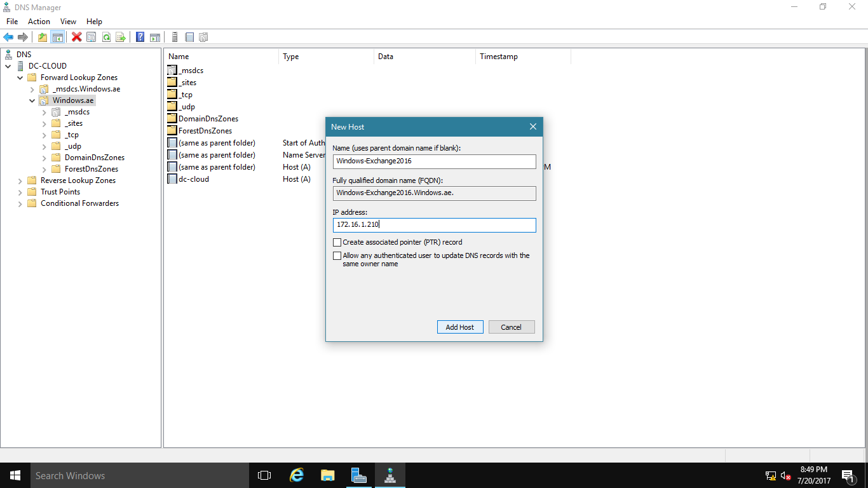This screenshot has width=868, height=488.
Task: Toggle Show/Hide Console Tree toolbar icon
Action: 58,37
